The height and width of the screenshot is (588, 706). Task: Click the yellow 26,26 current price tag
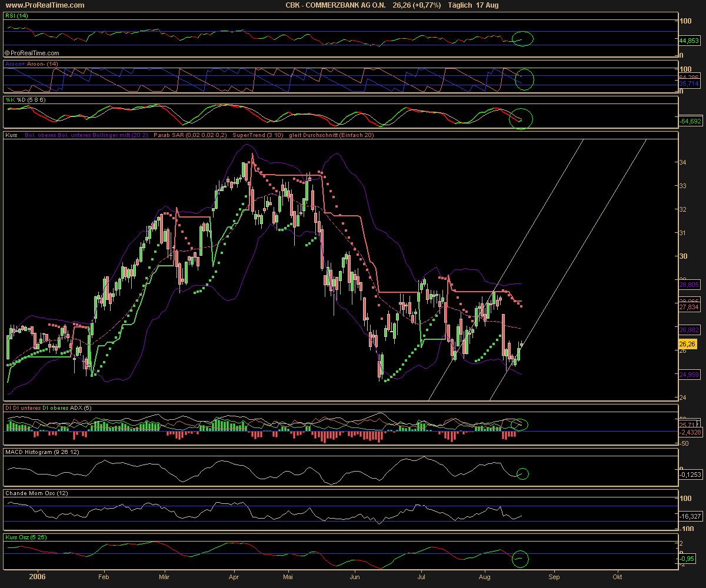pyautogui.click(x=687, y=344)
